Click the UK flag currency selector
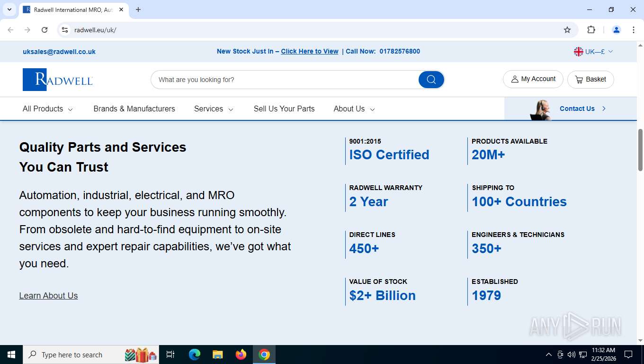Screen dimensions: 644x364 [x=593, y=52]
